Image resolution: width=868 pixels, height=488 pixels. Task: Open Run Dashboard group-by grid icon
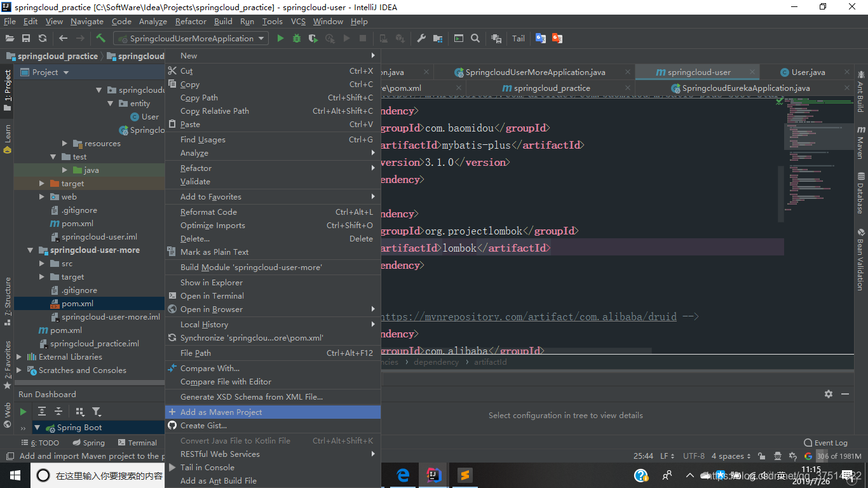(80, 412)
